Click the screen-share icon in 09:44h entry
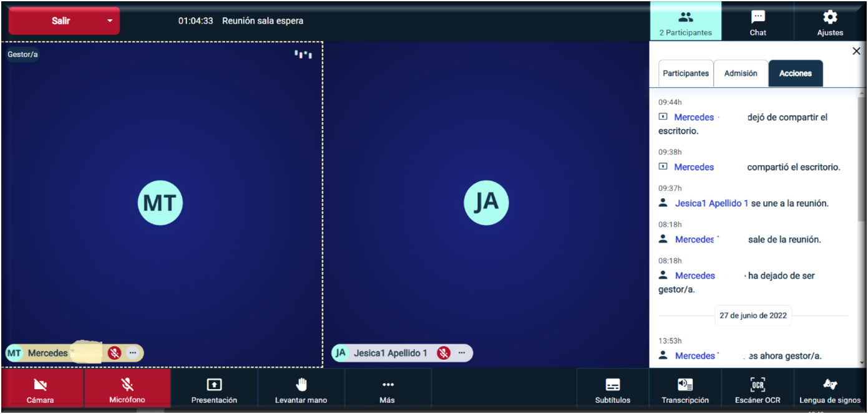The width and height of the screenshot is (868, 414). [x=663, y=117]
